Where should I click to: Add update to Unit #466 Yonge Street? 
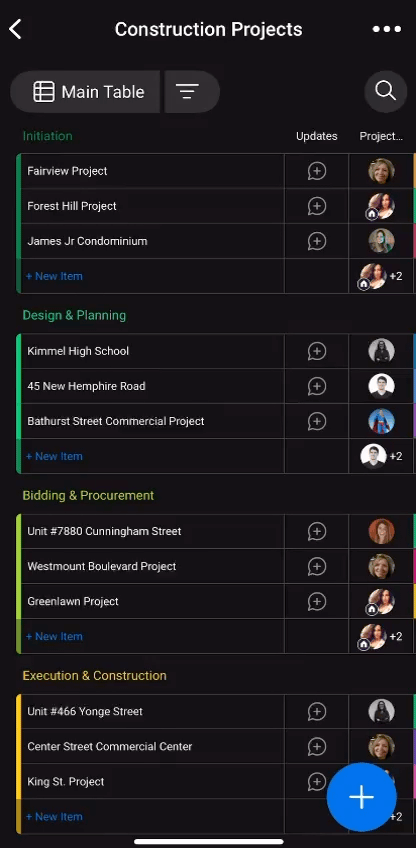point(316,711)
